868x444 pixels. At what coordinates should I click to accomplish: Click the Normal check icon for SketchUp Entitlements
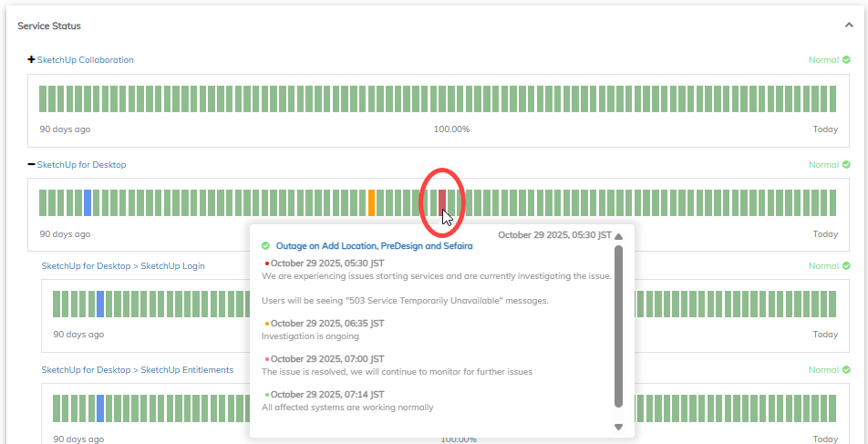pos(846,370)
